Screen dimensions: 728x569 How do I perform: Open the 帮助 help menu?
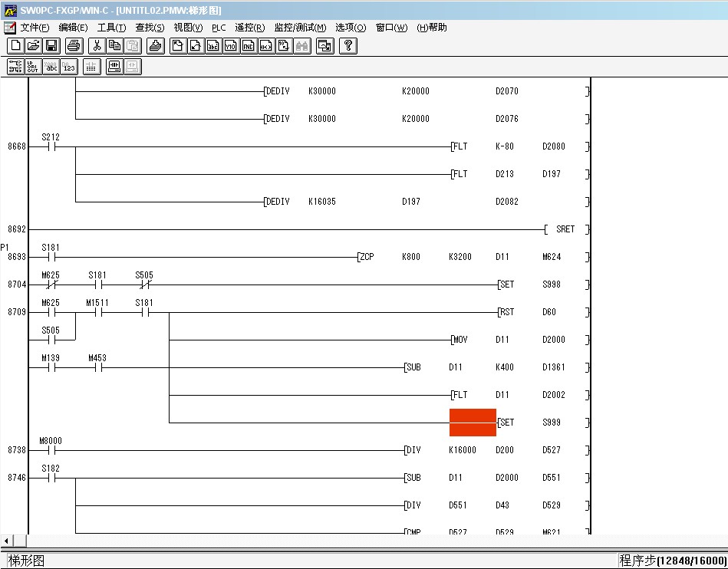coord(432,28)
